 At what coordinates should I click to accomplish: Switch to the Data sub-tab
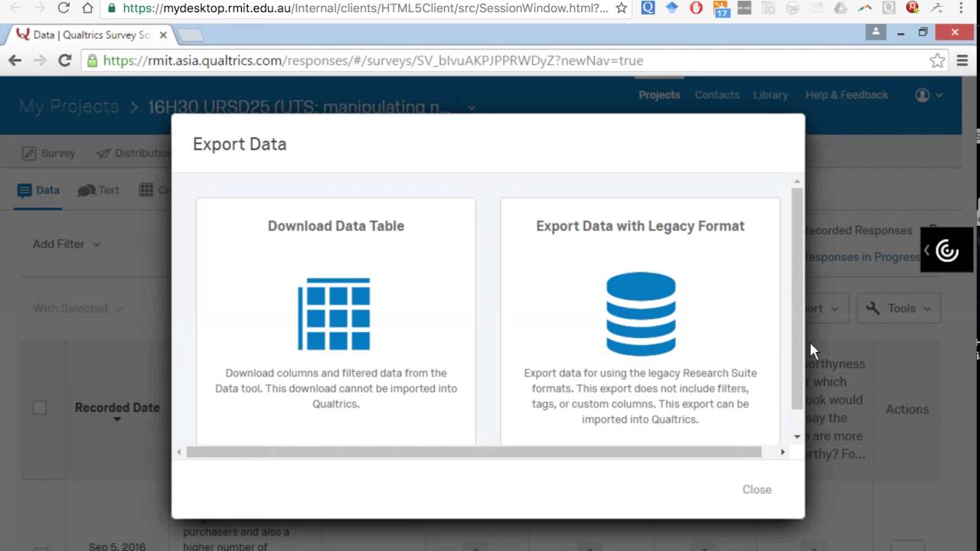pyautogui.click(x=38, y=191)
